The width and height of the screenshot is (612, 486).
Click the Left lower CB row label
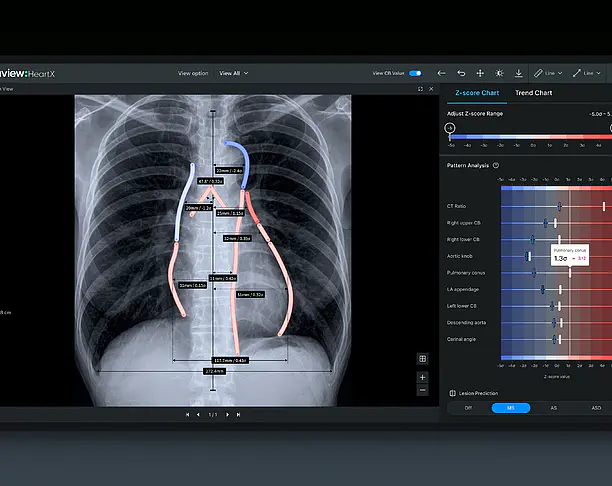461,306
